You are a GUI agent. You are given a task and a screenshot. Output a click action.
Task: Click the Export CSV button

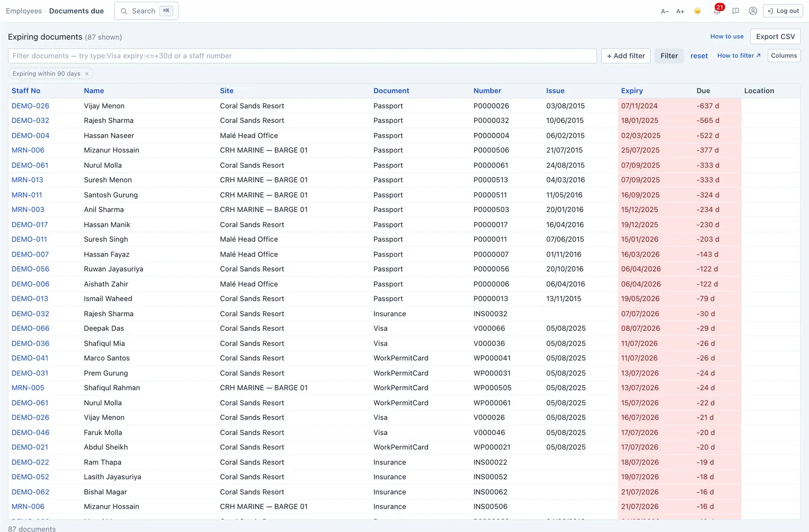[x=775, y=36]
